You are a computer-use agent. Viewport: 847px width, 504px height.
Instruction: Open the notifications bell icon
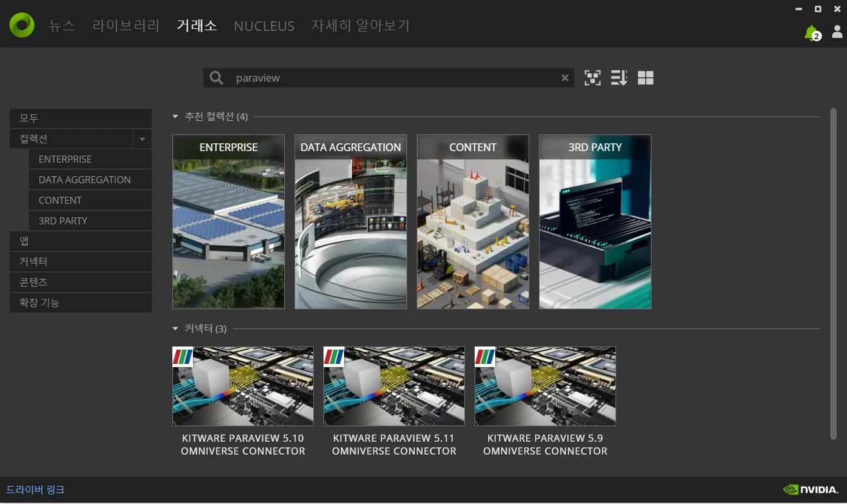point(812,32)
